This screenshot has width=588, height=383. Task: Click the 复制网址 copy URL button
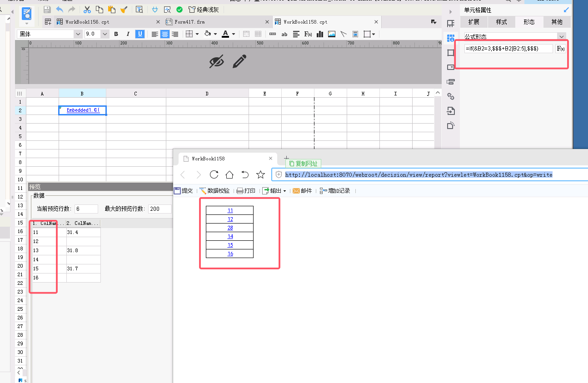coord(303,164)
